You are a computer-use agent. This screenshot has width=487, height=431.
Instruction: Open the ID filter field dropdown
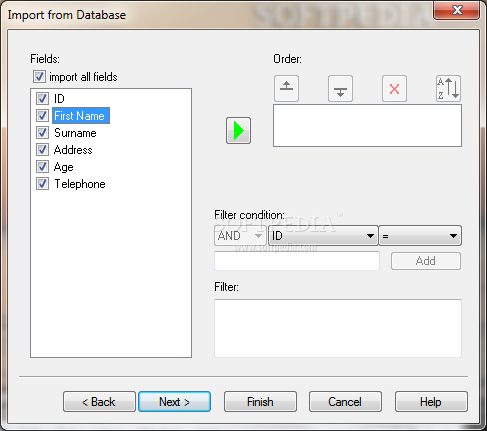pyautogui.click(x=323, y=236)
